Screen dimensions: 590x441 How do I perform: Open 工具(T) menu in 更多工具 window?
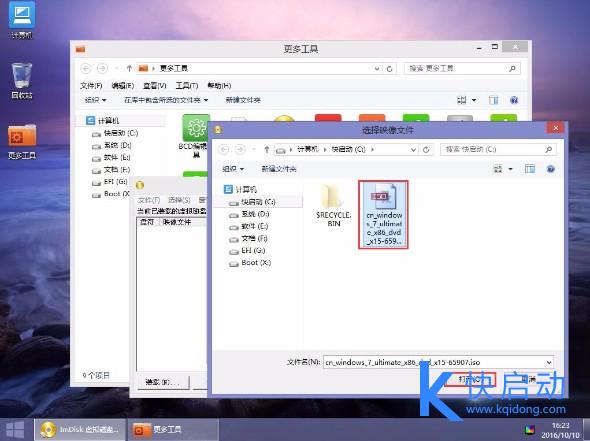point(187,86)
